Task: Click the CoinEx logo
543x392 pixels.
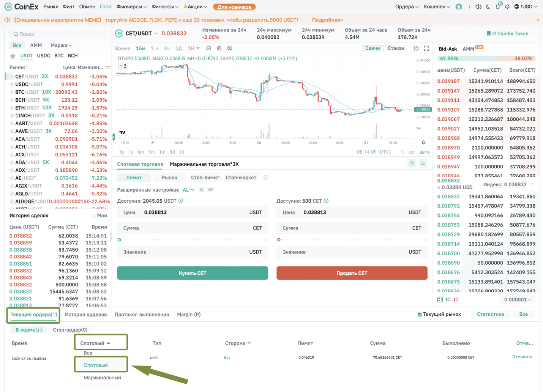Action: click(21, 7)
